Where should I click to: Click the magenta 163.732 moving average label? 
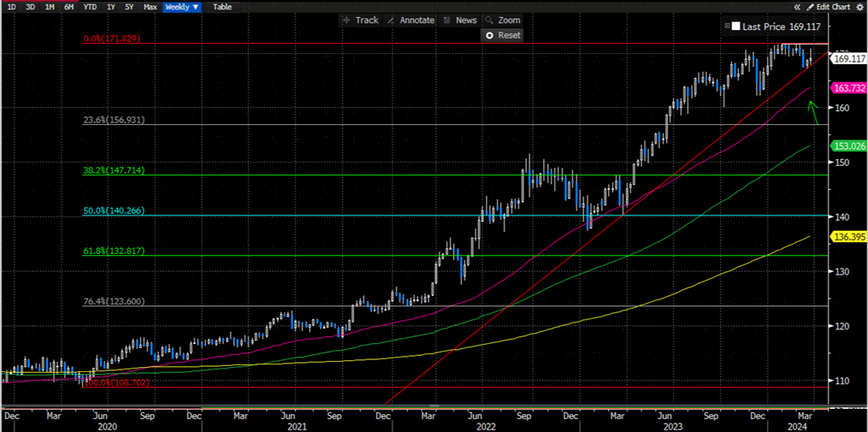(x=847, y=88)
